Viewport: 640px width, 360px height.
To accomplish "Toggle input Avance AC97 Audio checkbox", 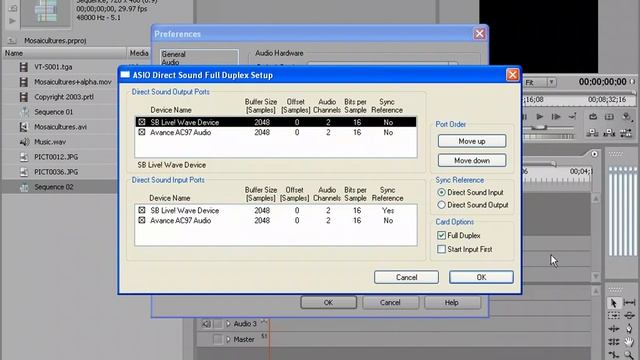I will tap(142, 220).
